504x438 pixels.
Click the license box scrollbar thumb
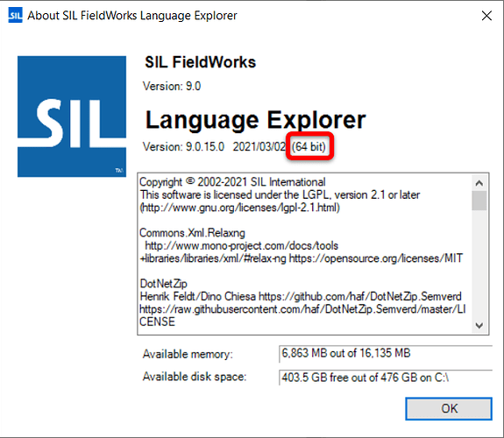pyautogui.click(x=479, y=201)
